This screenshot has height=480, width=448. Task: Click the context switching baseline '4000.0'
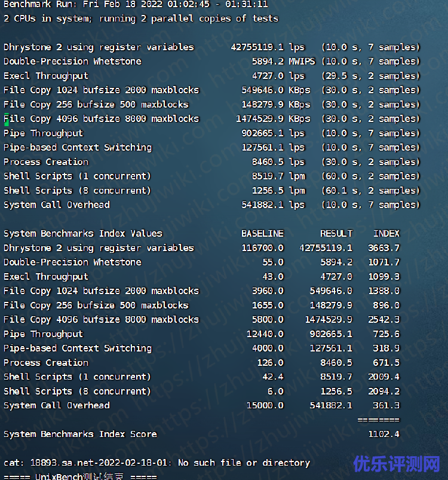pos(268,348)
